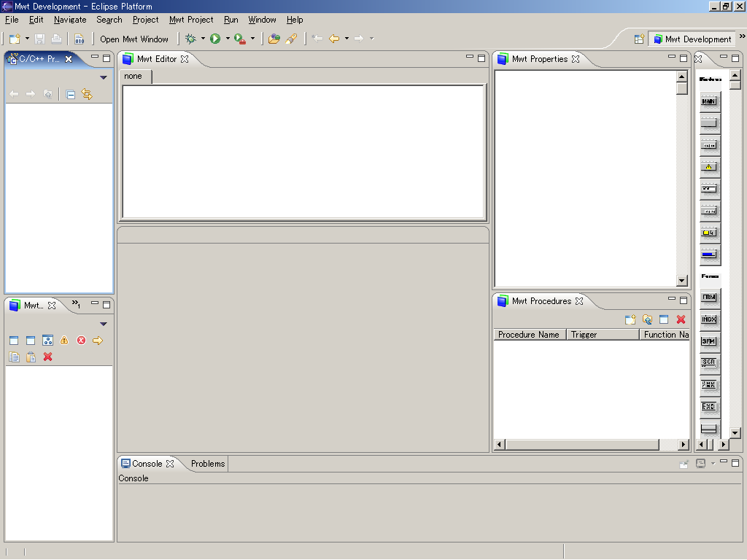The height and width of the screenshot is (560, 747).
Task: Click the External Tools run icon
Action: pyautogui.click(x=239, y=39)
